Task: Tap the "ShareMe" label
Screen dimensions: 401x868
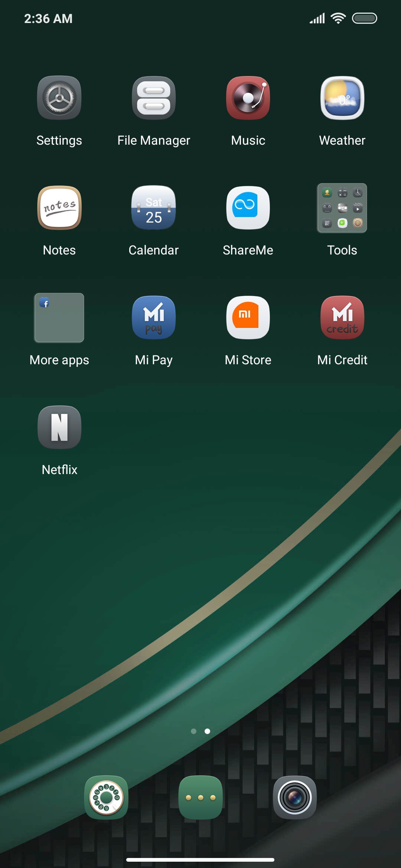Action: (x=248, y=250)
